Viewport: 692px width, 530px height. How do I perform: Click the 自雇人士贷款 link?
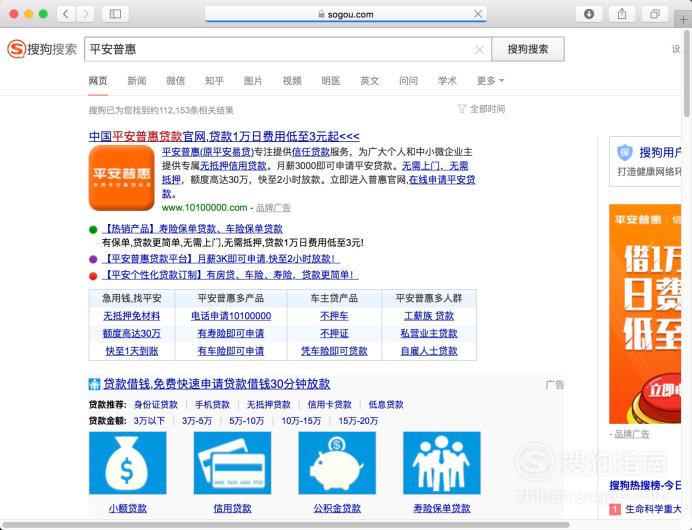click(429, 351)
